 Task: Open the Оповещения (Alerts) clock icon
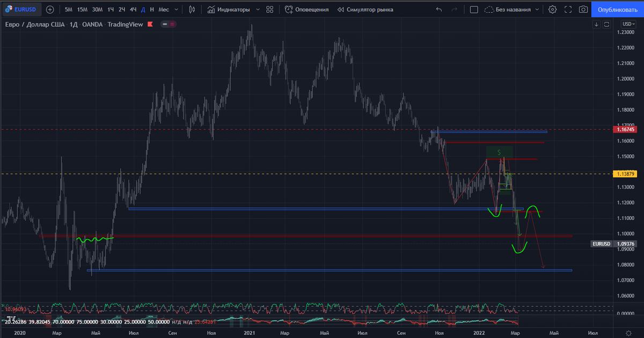(288, 9)
